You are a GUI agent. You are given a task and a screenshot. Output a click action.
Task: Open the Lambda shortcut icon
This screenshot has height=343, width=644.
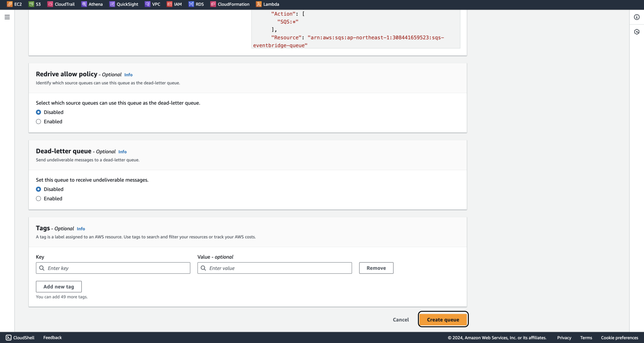[x=258, y=4]
